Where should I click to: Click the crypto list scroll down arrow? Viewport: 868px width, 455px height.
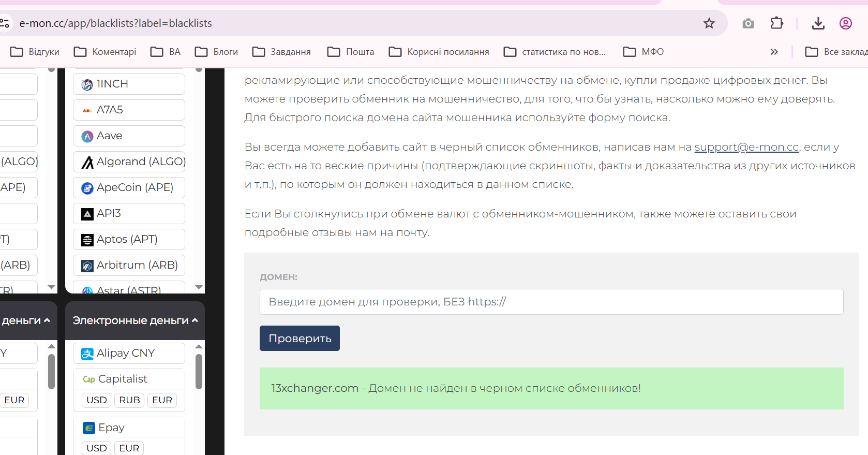point(199,287)
